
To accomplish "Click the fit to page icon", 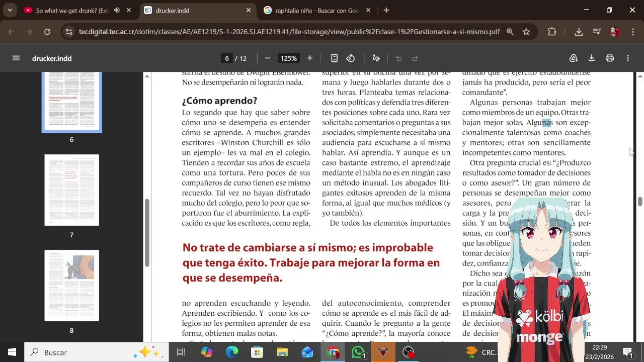I will (334, 58).
